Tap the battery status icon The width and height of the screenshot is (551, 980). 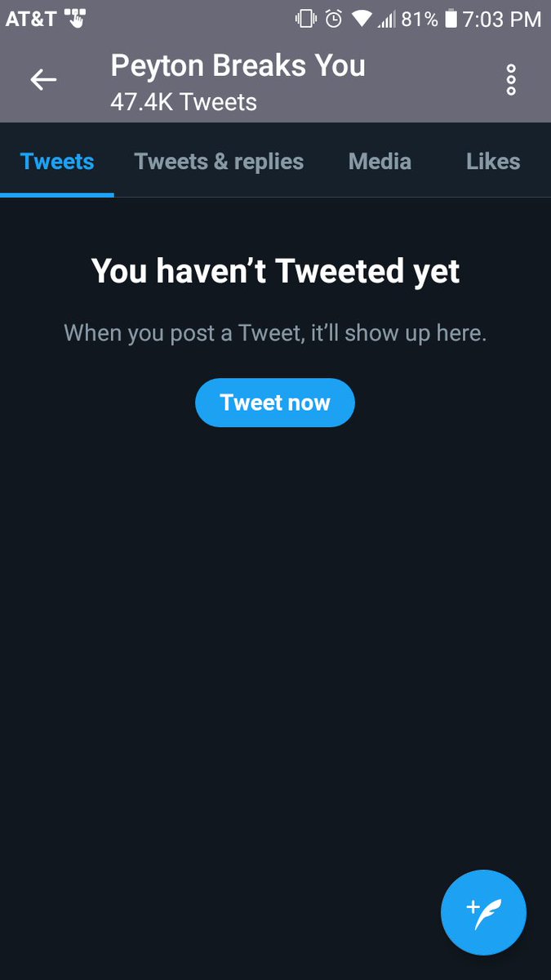point(451,18)
